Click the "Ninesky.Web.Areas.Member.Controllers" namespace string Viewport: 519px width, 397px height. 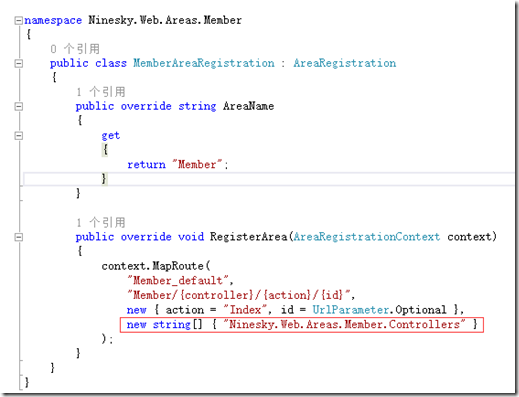tap(345, 324)
